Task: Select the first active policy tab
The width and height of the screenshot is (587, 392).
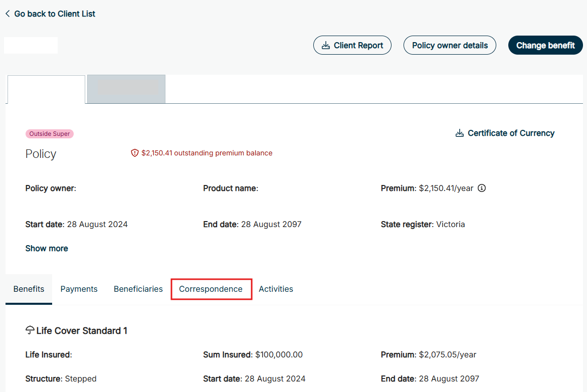Action: (x=46, y=89)
